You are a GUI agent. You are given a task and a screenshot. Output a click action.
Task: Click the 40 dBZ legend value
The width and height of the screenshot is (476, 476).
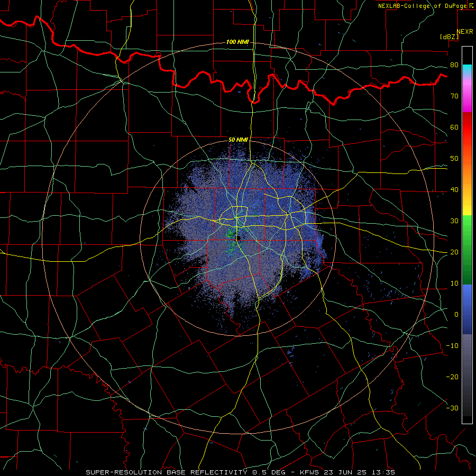pos(454,190)
